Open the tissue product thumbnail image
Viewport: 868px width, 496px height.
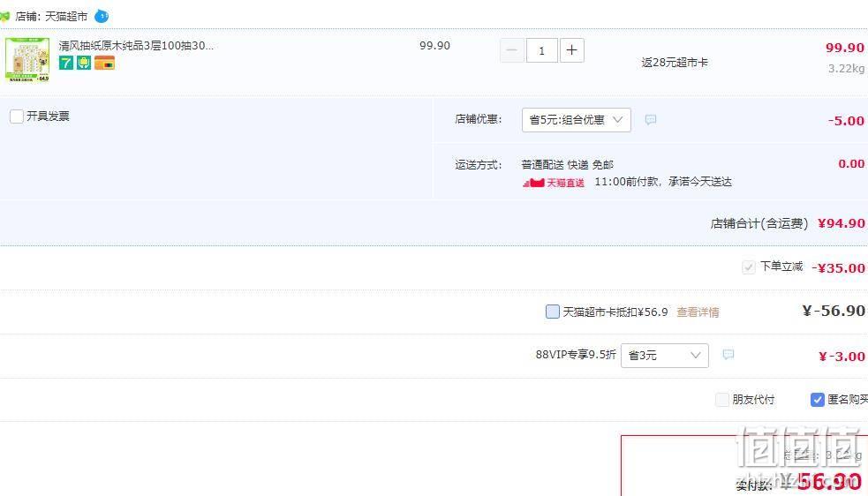[x=27, y=59]
